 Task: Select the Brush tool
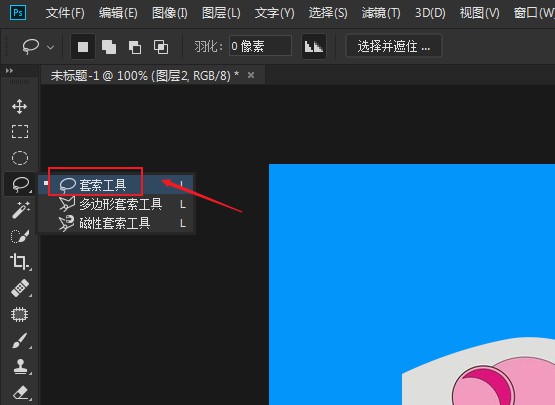20,341
